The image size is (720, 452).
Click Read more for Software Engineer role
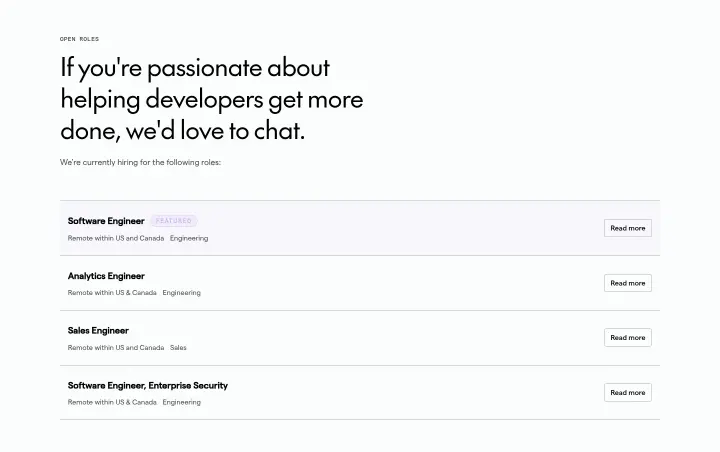point(628,228)
